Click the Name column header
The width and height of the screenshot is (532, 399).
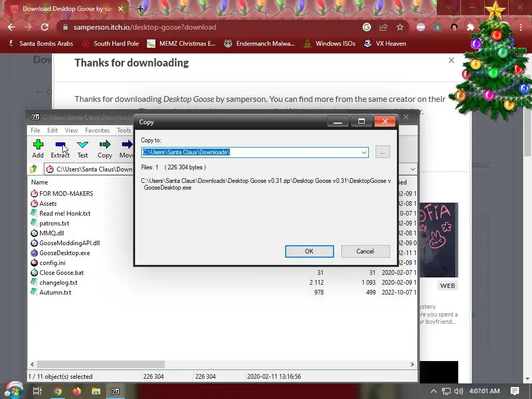click(39, 182)
